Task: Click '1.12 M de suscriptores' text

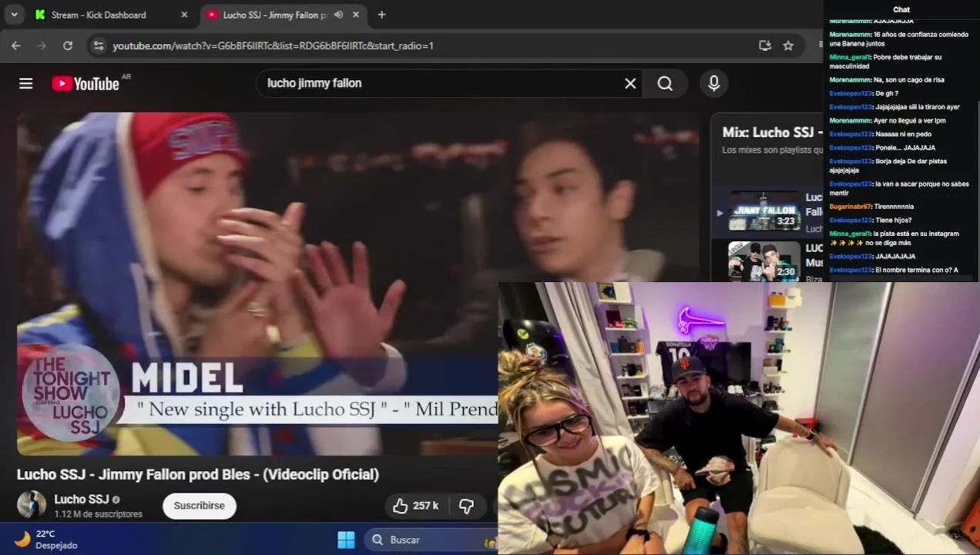Action: click(x=98, y=514)
